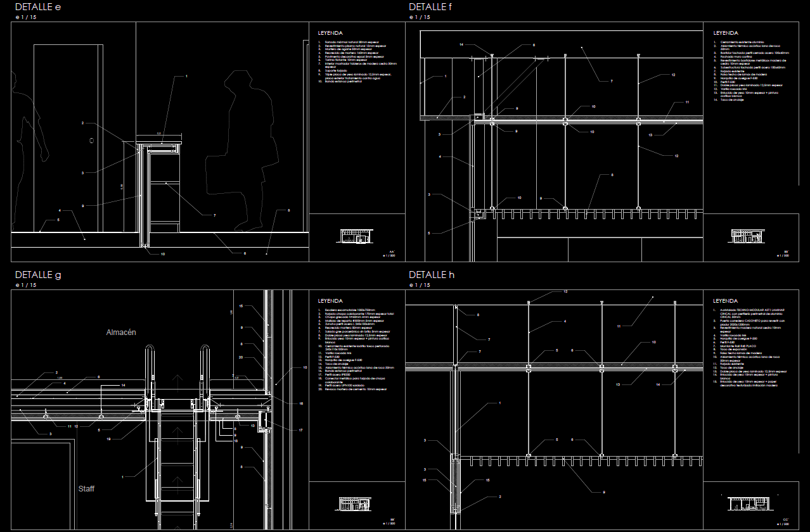This screenshot has height=532, width=810.
Task: Select the elevation key thumbnail in DETALLE f
Action: (748, 236)
